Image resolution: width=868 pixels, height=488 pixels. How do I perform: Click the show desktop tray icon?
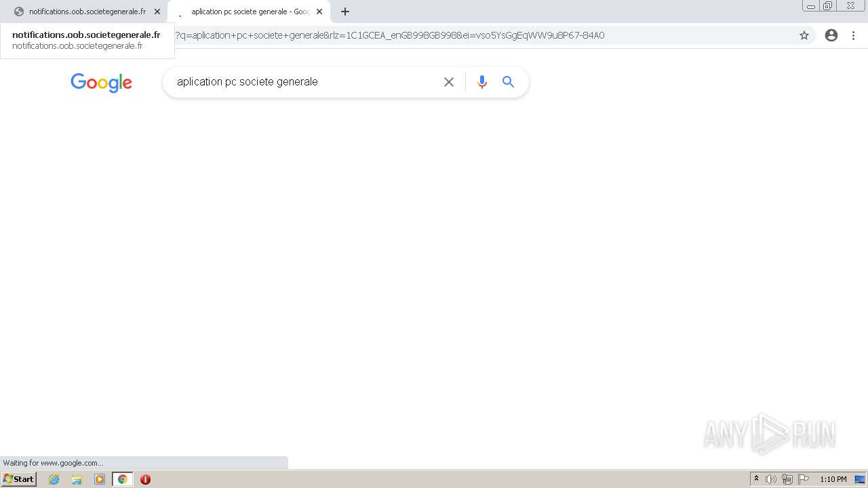click(860, 479)
